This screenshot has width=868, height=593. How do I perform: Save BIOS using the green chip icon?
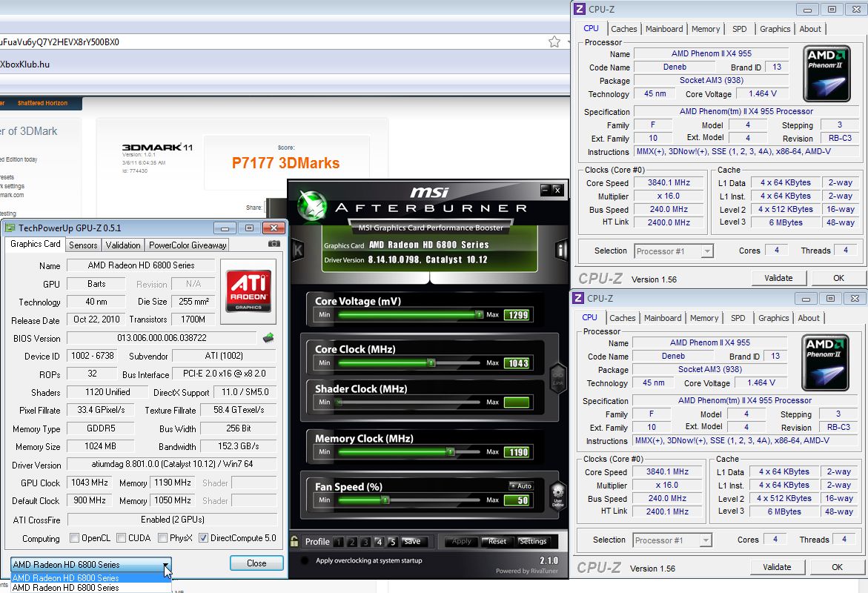coord(268,338)
